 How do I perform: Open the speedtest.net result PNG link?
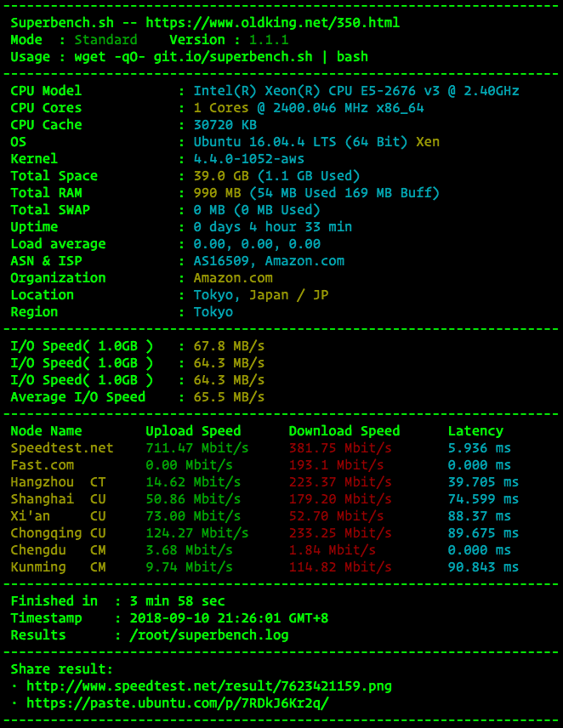click(209, 685)
